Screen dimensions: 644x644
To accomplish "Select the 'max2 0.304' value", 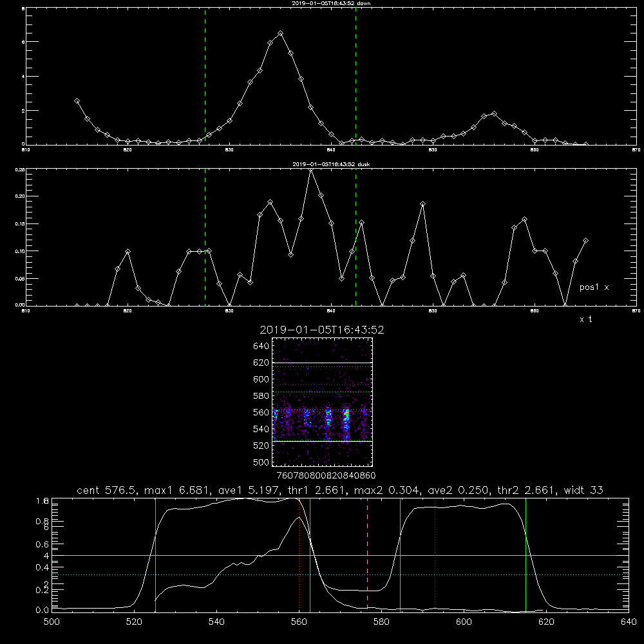I will click(386, 490).
